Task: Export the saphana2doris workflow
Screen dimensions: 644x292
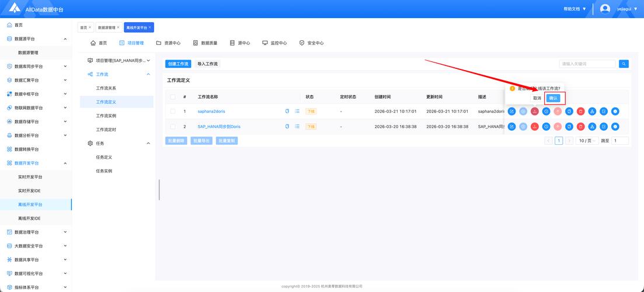Action: 603,112
